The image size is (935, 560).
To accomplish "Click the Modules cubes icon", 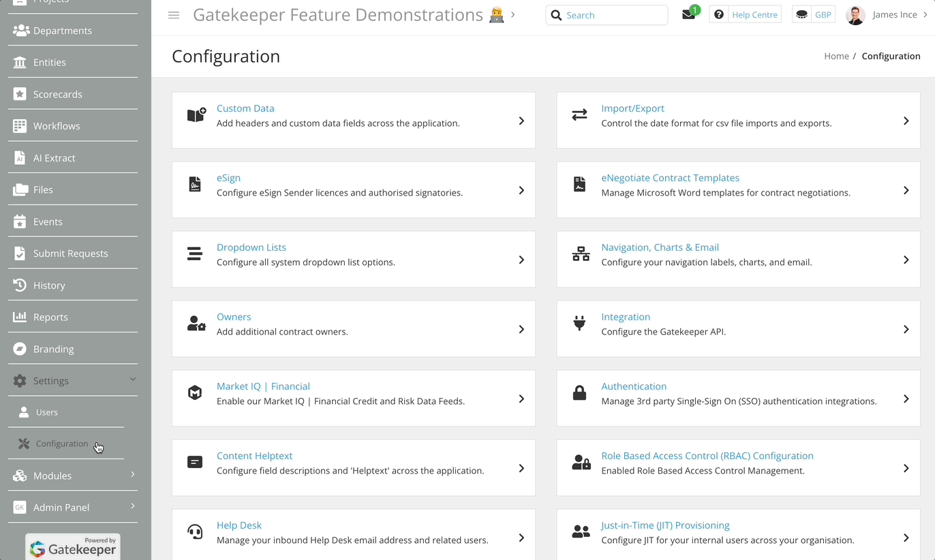I will pos(20,476).
